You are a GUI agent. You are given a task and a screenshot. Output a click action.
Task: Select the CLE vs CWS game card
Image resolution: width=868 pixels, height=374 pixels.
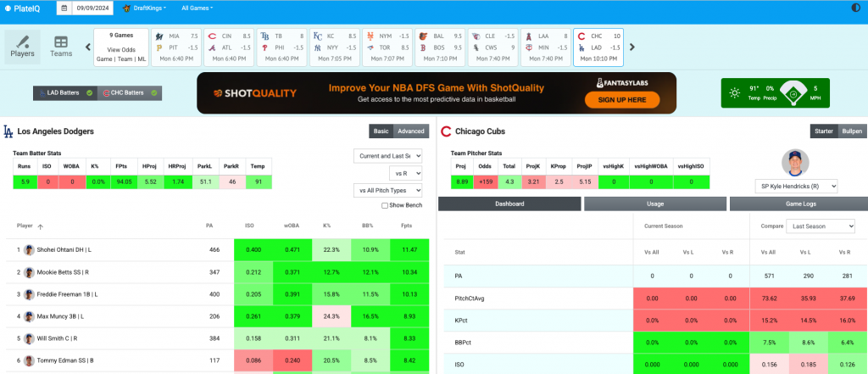[493, 47]
